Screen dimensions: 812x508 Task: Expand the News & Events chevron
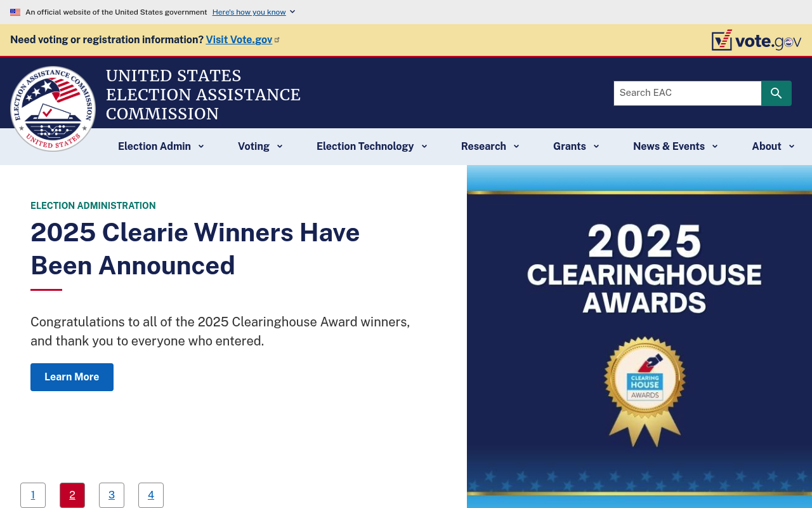[715, 147]
